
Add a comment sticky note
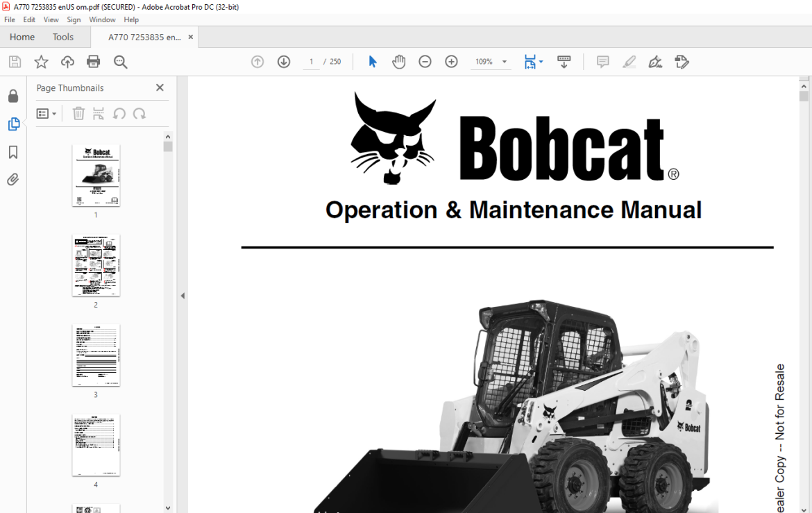603,62
